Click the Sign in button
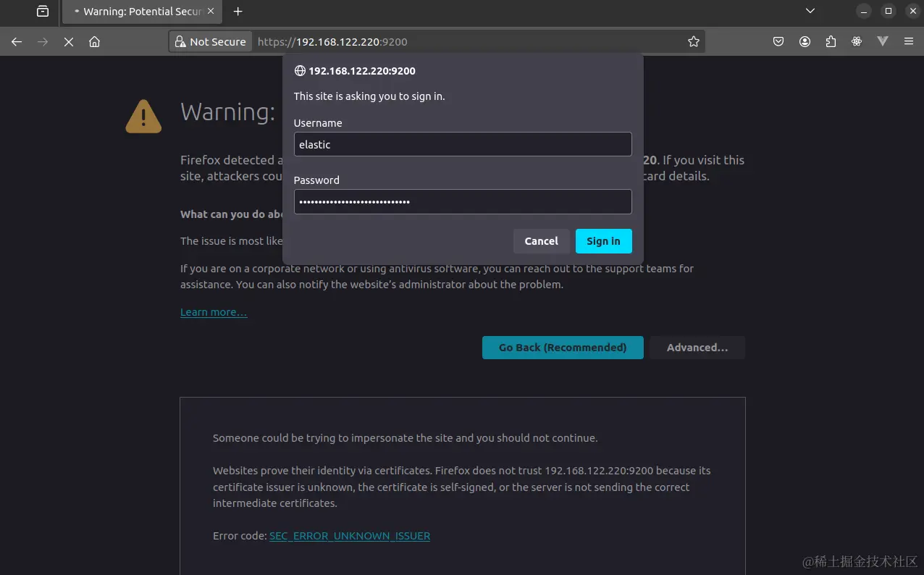The height and width of the screenshot is (575, 924). coord(603,241)
